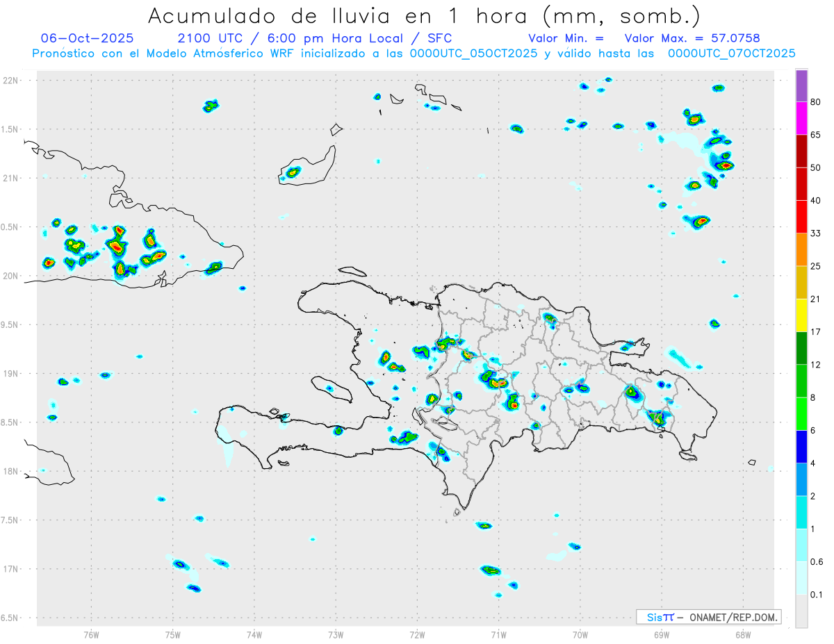
Task: Click the longitude axis label "70W"
Action: pos(580,634)
